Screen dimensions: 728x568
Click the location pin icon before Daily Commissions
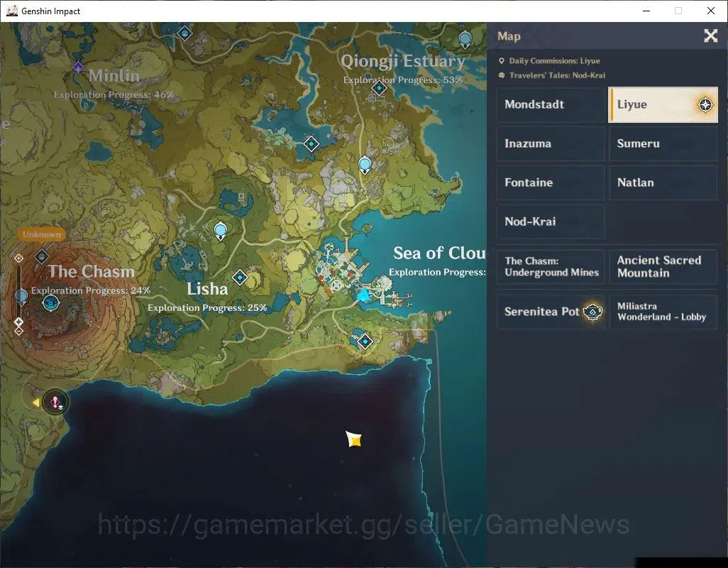pyautogui.click(x=502, y=61)
